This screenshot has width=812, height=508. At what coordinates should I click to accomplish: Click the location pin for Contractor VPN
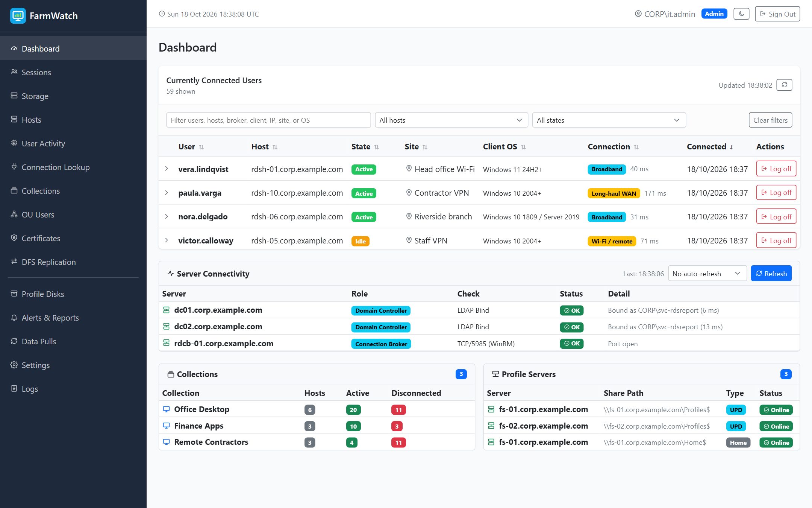coord(409,193)
